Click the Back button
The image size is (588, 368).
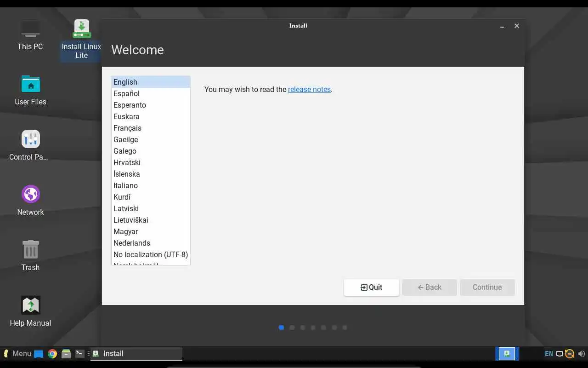point(430,287)
